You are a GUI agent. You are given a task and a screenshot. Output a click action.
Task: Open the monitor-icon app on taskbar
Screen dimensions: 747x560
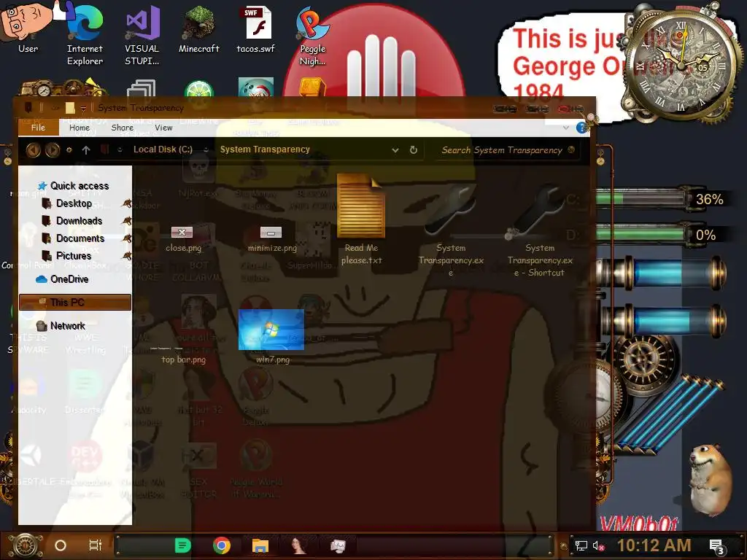(338, 545)
